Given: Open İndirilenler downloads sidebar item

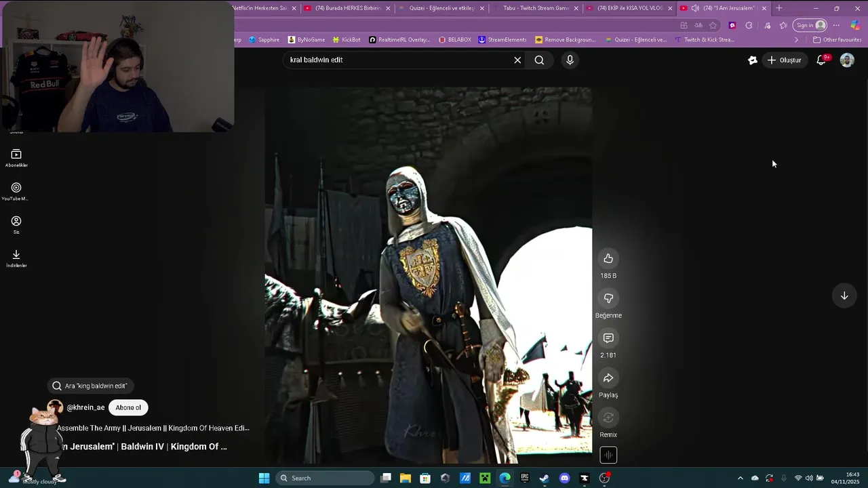Looking at the screenshot, I should (16, 259).
